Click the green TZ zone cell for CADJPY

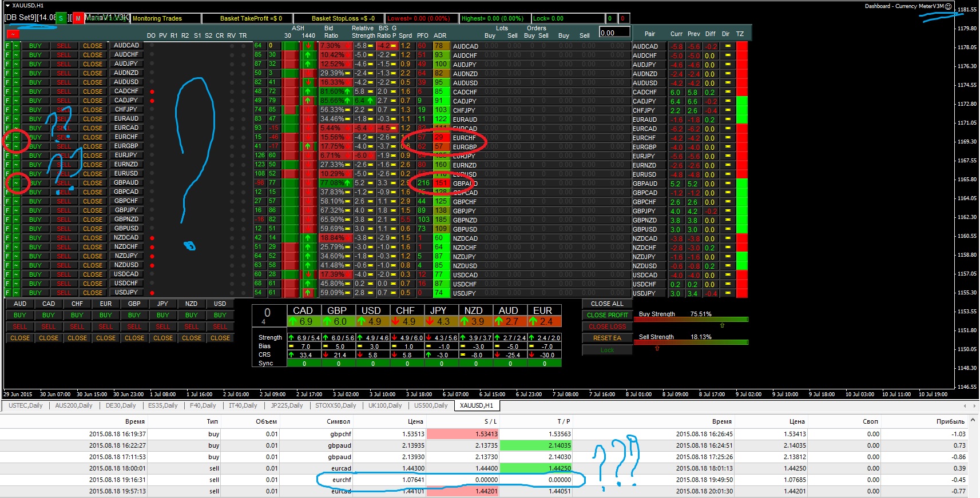coord(742,101)
